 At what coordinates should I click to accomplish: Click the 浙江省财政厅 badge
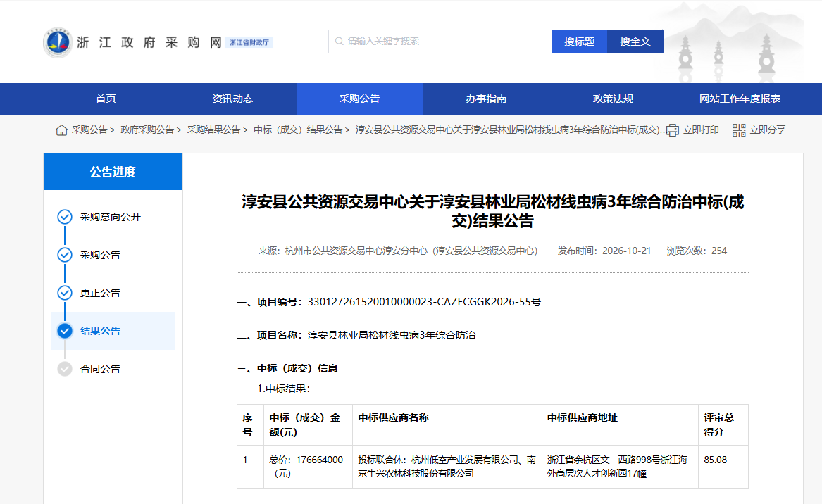(x=249, y=42)
